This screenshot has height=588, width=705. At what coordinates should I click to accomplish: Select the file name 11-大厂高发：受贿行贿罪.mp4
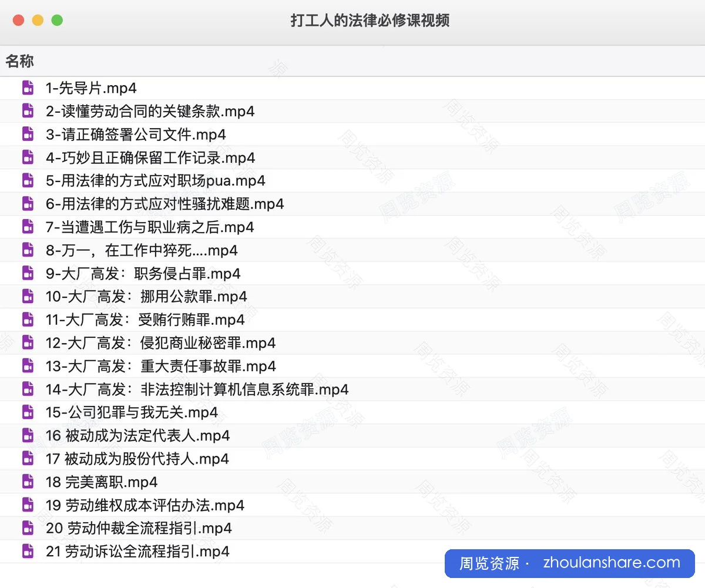(145, 320)
